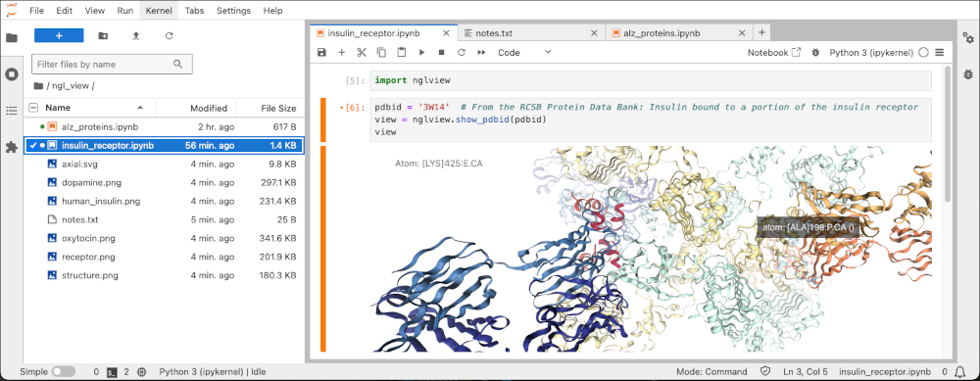The height and width of the screenshot is (381, 980).
Task: Open the notebook toolbar hamburger menu
Action: click(939, 53)
